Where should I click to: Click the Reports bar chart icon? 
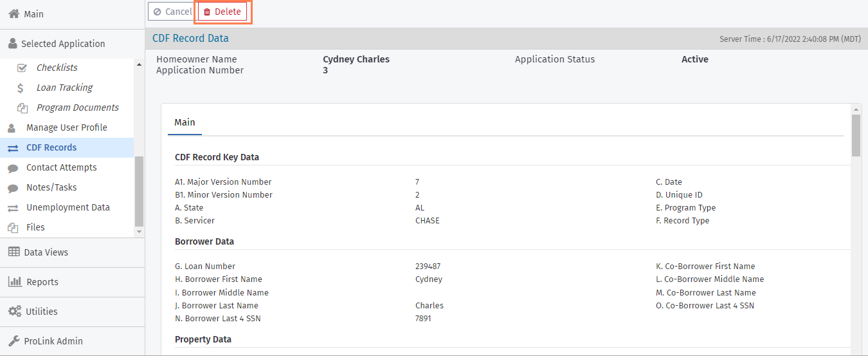(14, 281)
